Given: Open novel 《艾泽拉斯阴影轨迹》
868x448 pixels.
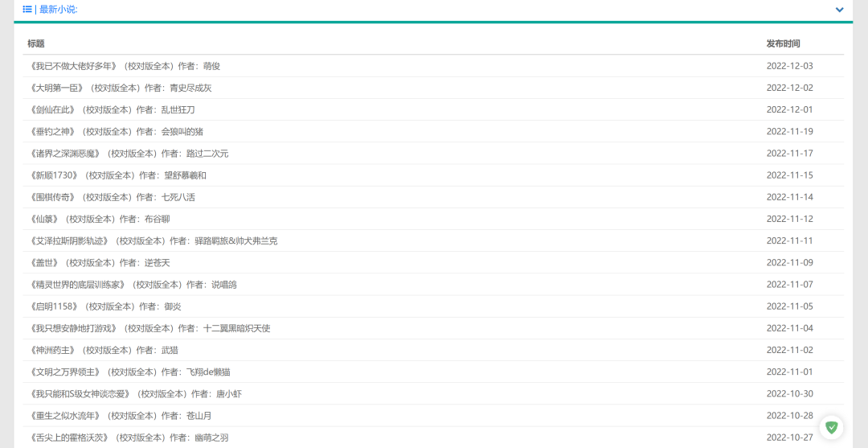Looking at the screenshot, I should point(153,240).
